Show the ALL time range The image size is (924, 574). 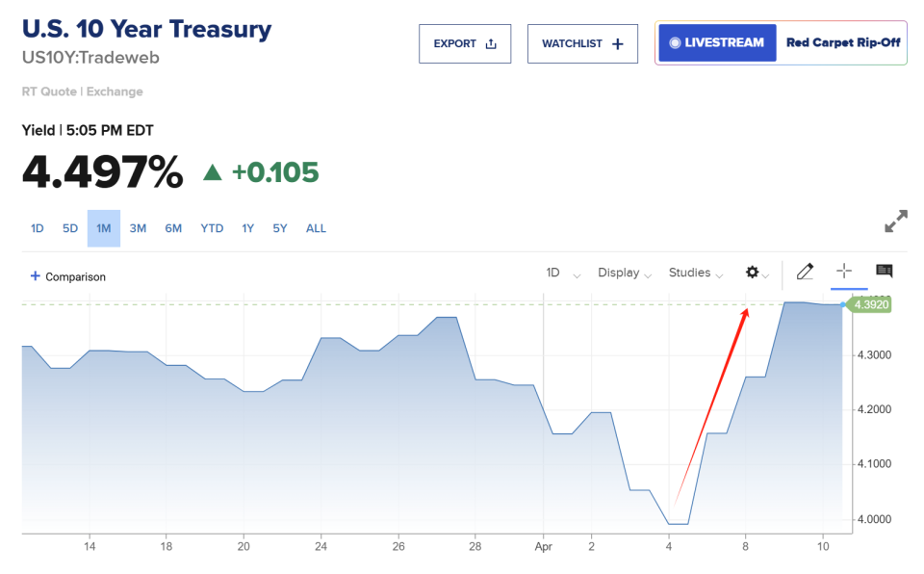(x=316, y=228)
